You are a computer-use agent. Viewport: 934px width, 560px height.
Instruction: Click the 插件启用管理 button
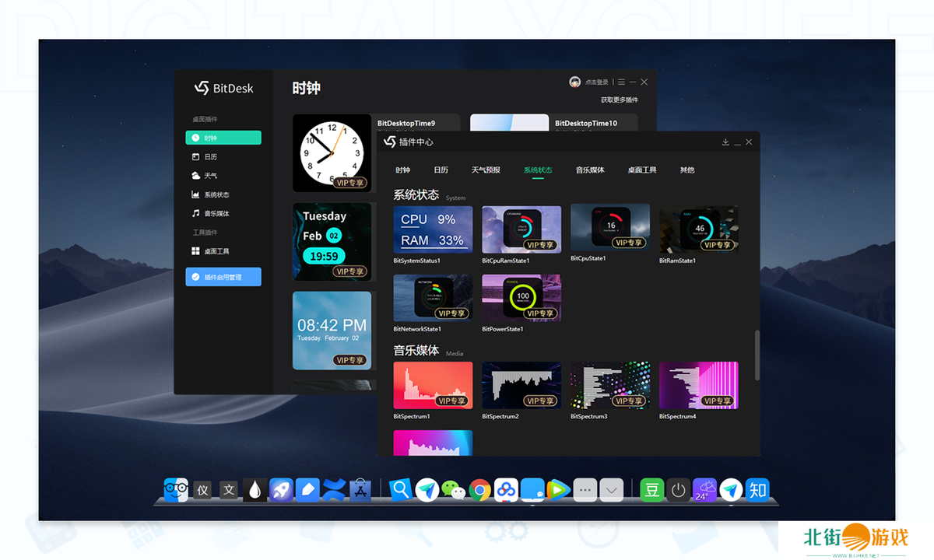point(223,277)
